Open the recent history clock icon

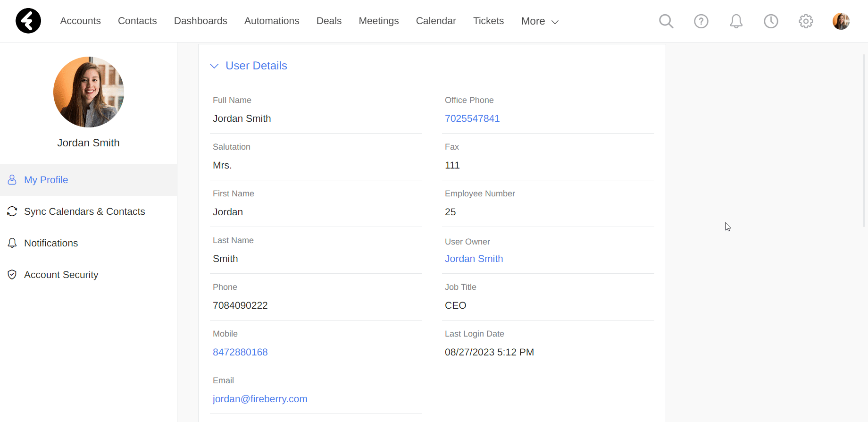771,21
